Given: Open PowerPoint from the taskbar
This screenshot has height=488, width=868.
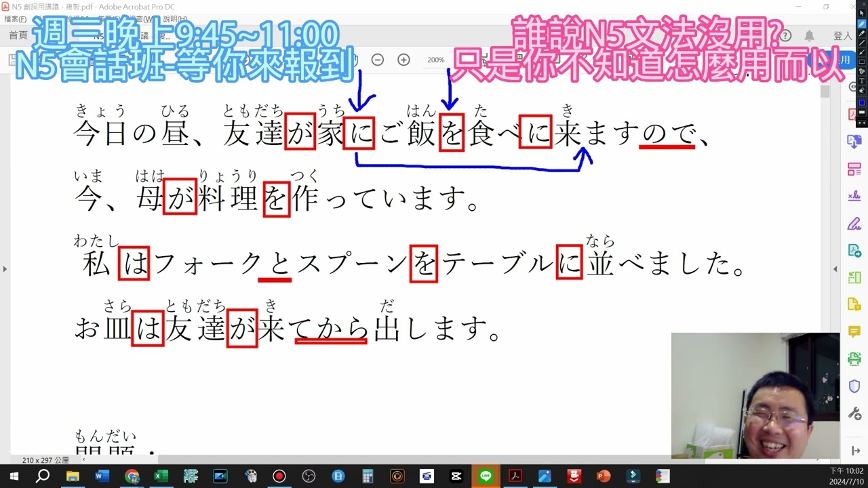Looking at the screenshot, I should click(x=604, y=476).
